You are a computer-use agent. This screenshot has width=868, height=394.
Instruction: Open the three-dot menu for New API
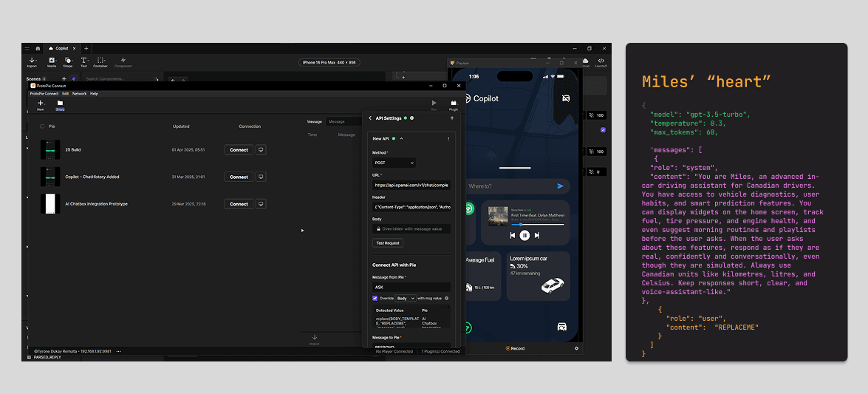click(449, 138)
